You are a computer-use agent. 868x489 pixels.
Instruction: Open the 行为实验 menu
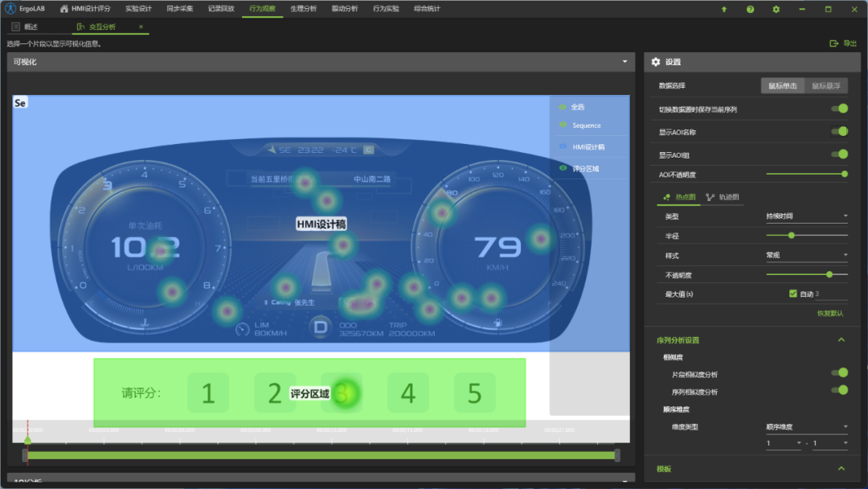pyautogui.click(x=386, y=9)
